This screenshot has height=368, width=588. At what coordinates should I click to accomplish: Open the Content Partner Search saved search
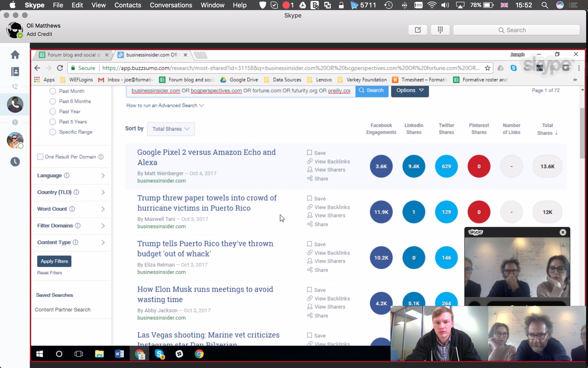63,310
